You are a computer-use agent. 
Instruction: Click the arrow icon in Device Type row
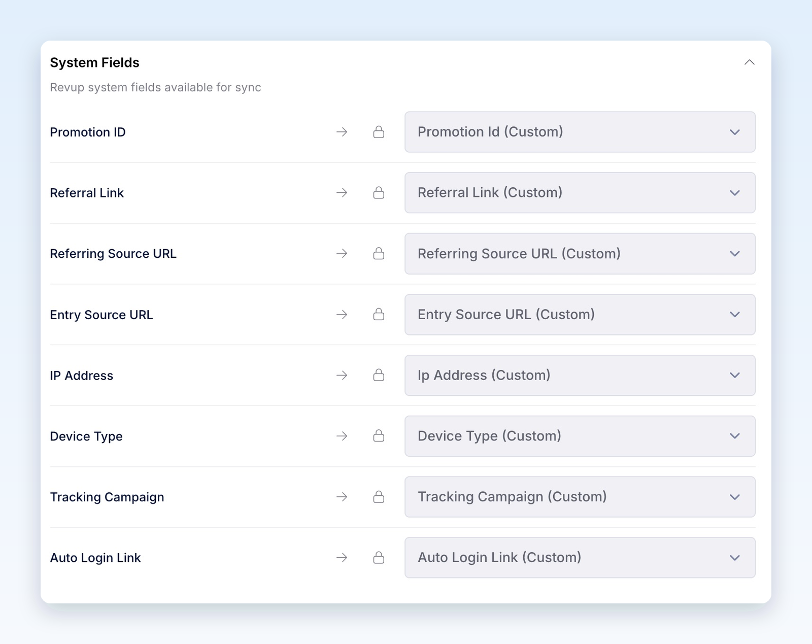(342, 436)
